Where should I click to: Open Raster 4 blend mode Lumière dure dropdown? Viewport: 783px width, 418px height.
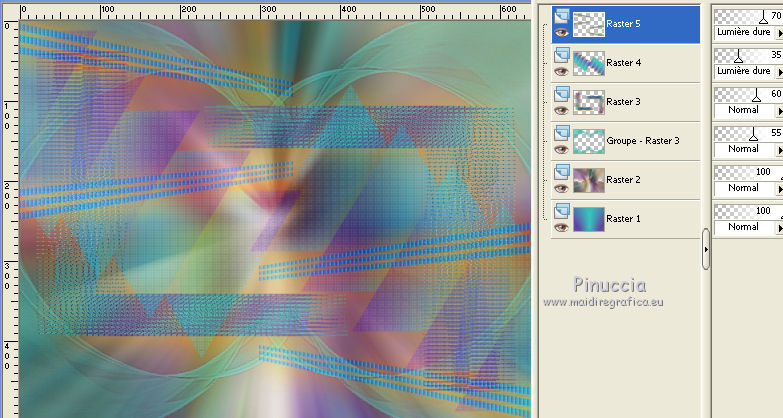749,71
